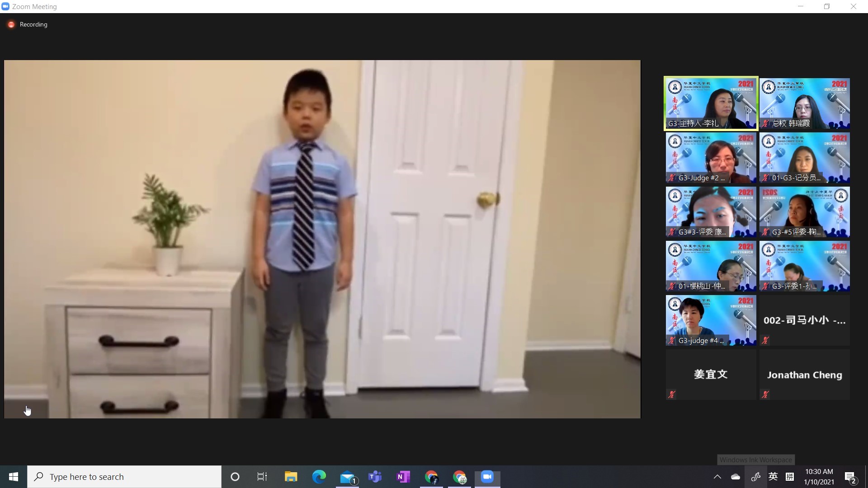Click the Zoom Meeting title bar logo

point(5,6)
